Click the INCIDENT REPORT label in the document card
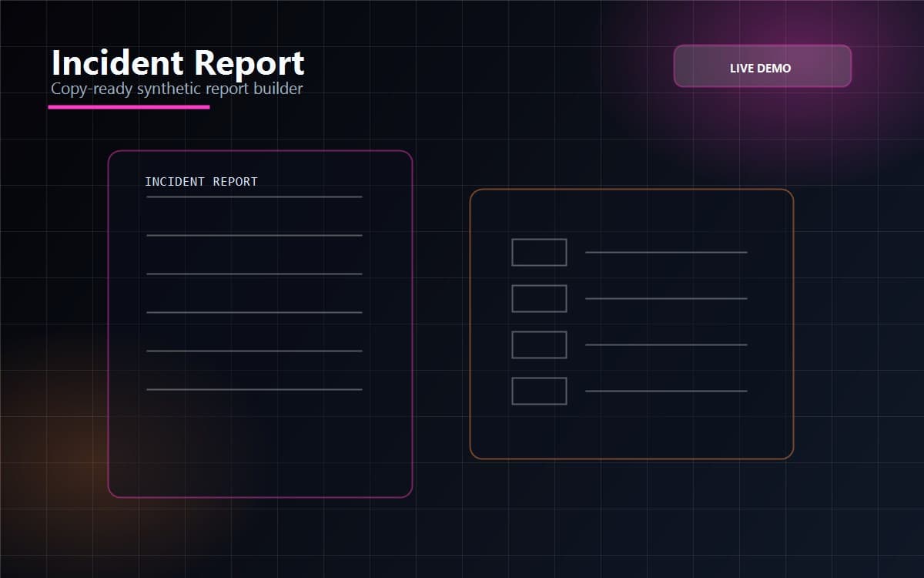Screen dimensions: 924x578 point(201,182)
